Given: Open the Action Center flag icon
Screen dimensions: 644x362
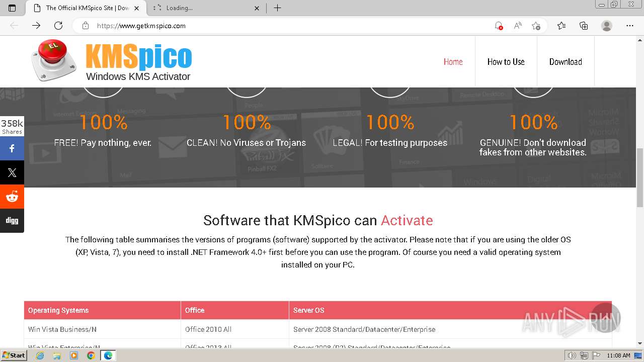Looking at the screenshot, I should [595, 355].
